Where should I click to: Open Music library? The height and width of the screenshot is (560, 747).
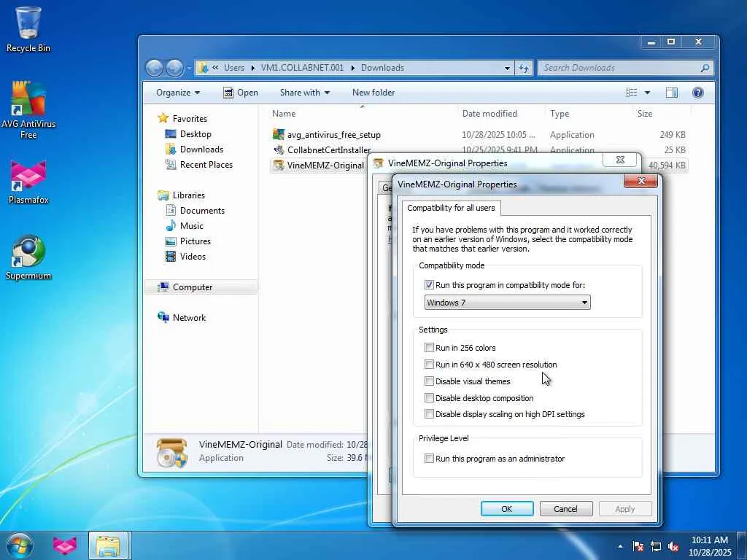pyautogui.click(x=192, y=226)
